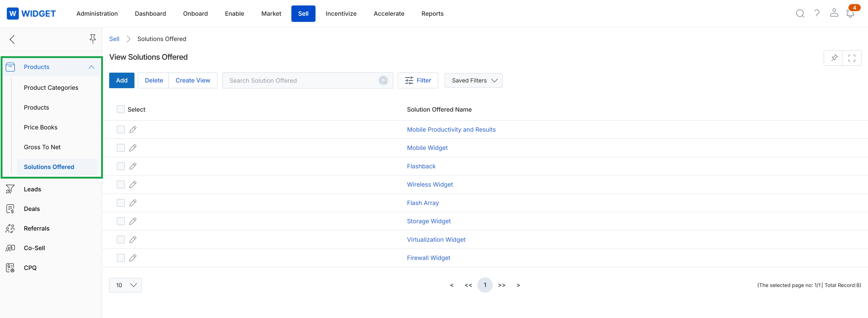The height and width of the screenshot is (318, 868).
Task: Open the page size 10 dropdown
Action: pos(125,285)
